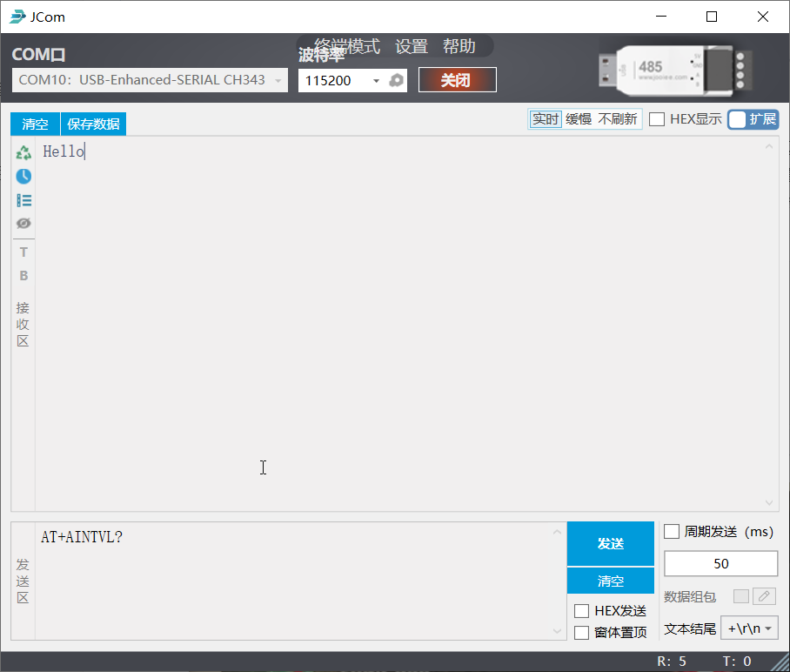Image resolution: width=790 pixels, height=672 pixels.
Task: Enable the HEX显示 checkbox
Action: 658,119
